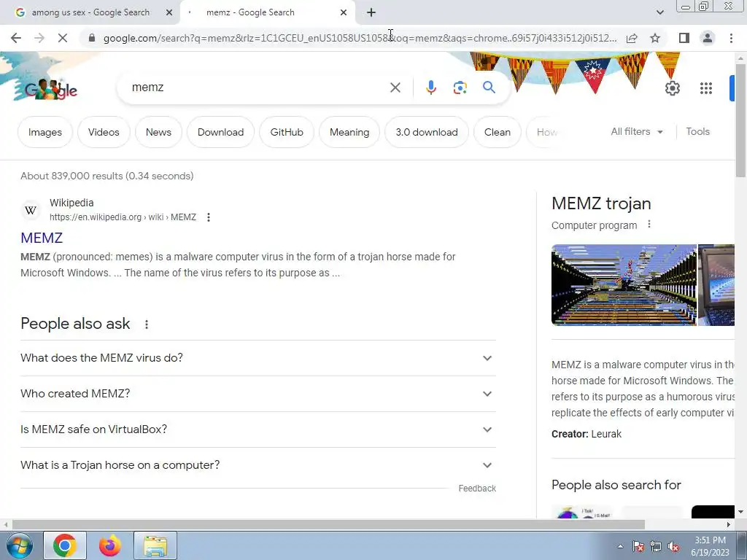Open Windows Explorer from the taskbar
This screenshot has width=747, height=560.
[x=155, y=545]
